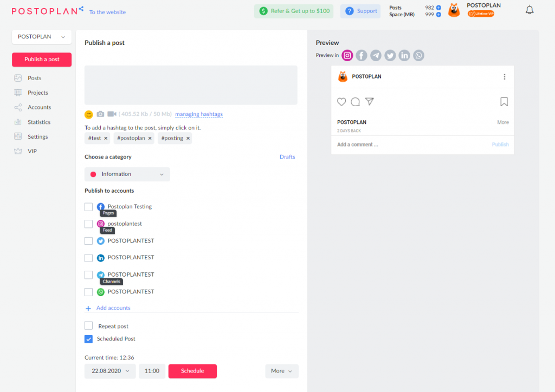Switch preview to Instagram icon
The image size is (555, 392).
[347, 55]
